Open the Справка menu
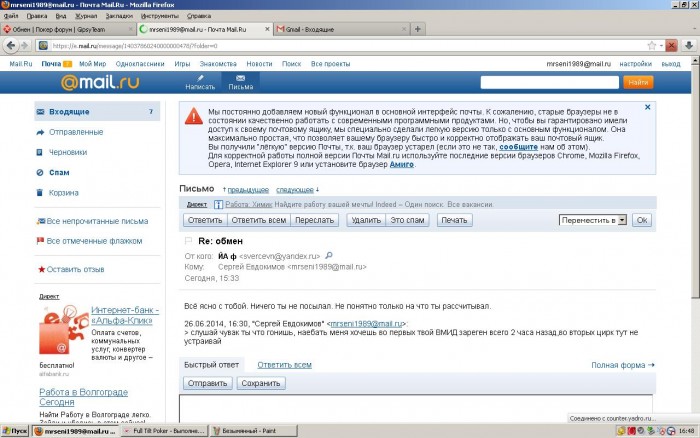 point(199,16)
